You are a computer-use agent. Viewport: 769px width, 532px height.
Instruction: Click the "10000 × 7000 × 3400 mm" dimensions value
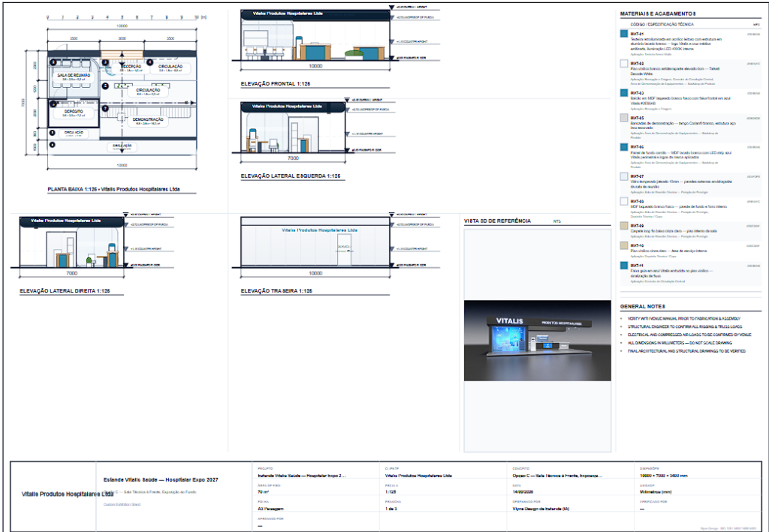click(x=665, y=475)
